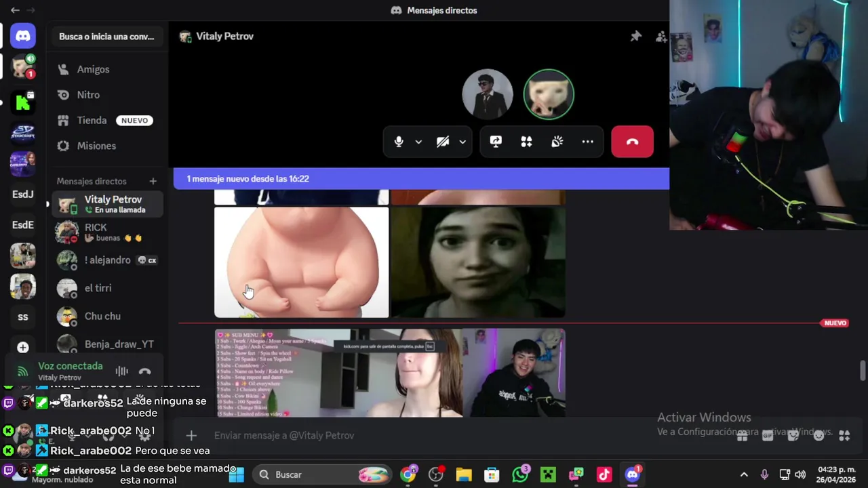Open File Explorer from the taskbar
This screenshot has width=868, height=488.
pos(464,474)
